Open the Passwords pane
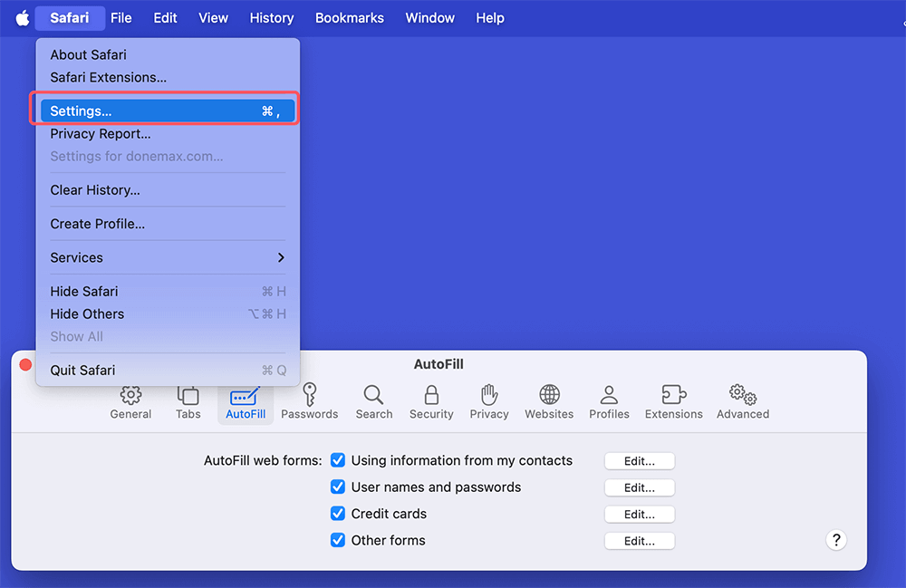The image size is (906, 588). click(x=309, y=401)
